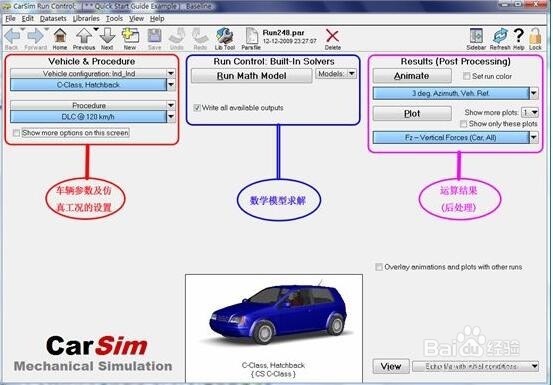Screen dimensions: 553x385
Task: Open the Edit menu
Action: (28, 19)
